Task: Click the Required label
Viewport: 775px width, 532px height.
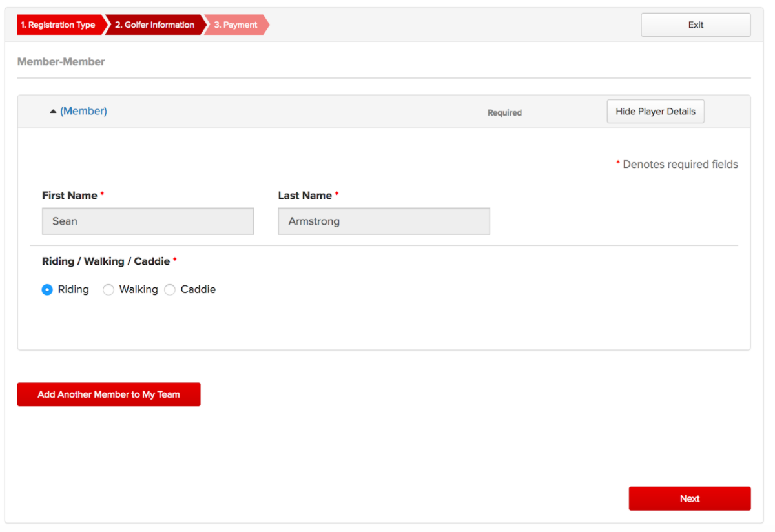Action: tap(504, 112)
